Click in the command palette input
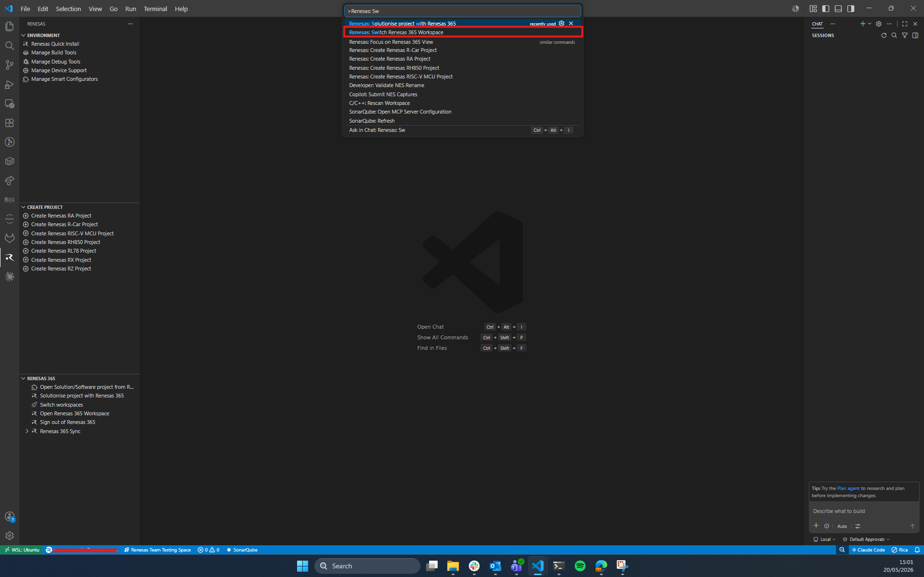Viewport: 924px width, 577px height. (463, 11)
